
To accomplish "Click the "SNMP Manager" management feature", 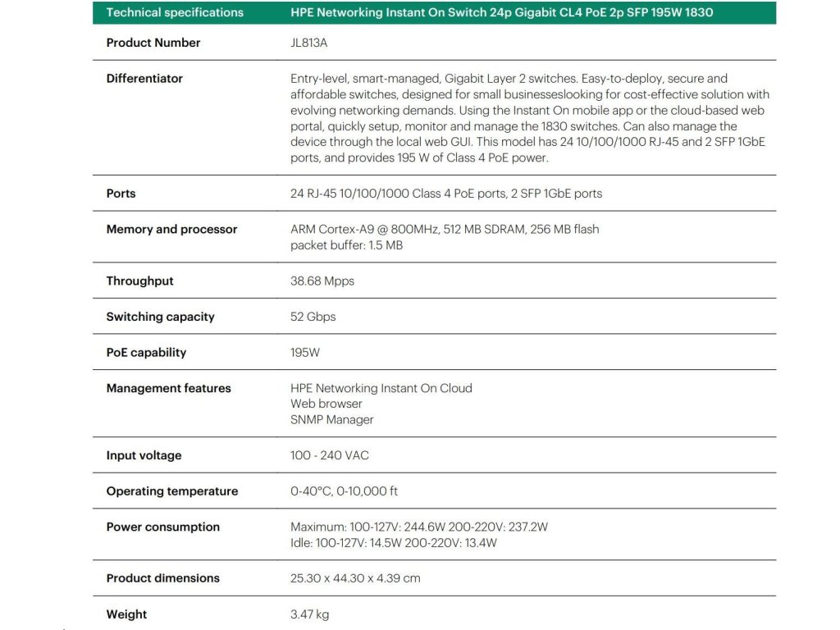I will (x=331, y=419).
